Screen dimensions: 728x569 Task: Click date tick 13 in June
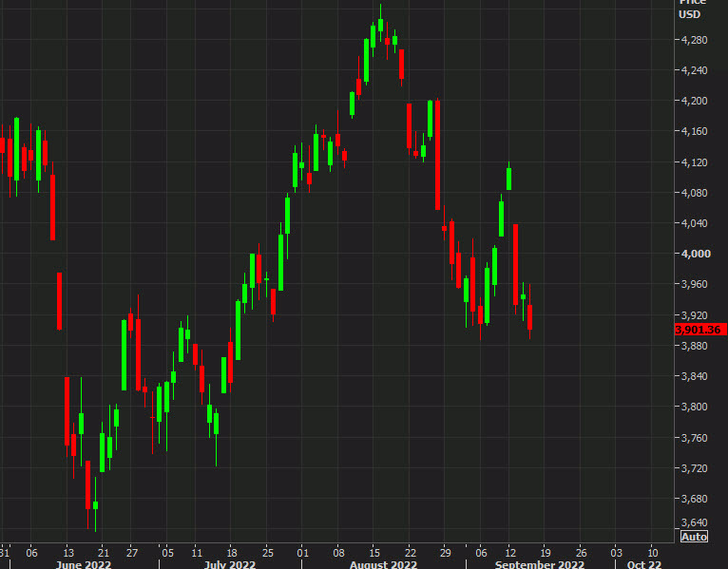[x=68, y=553]
